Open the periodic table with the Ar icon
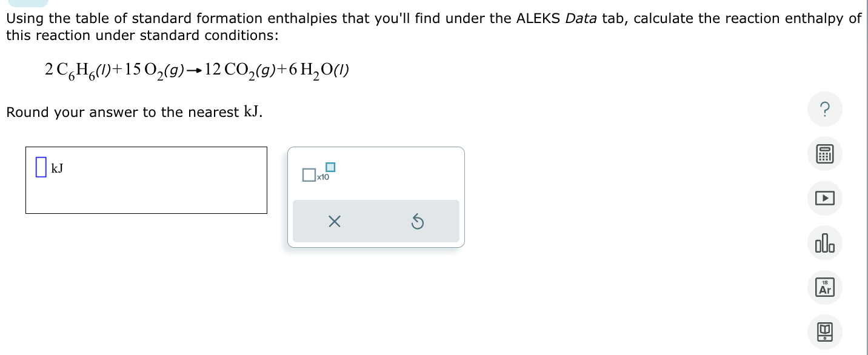 (824, 287)
